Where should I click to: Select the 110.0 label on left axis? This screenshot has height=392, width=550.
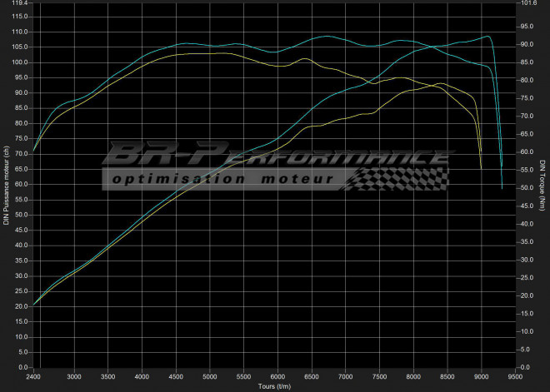[x=19, y=32]
